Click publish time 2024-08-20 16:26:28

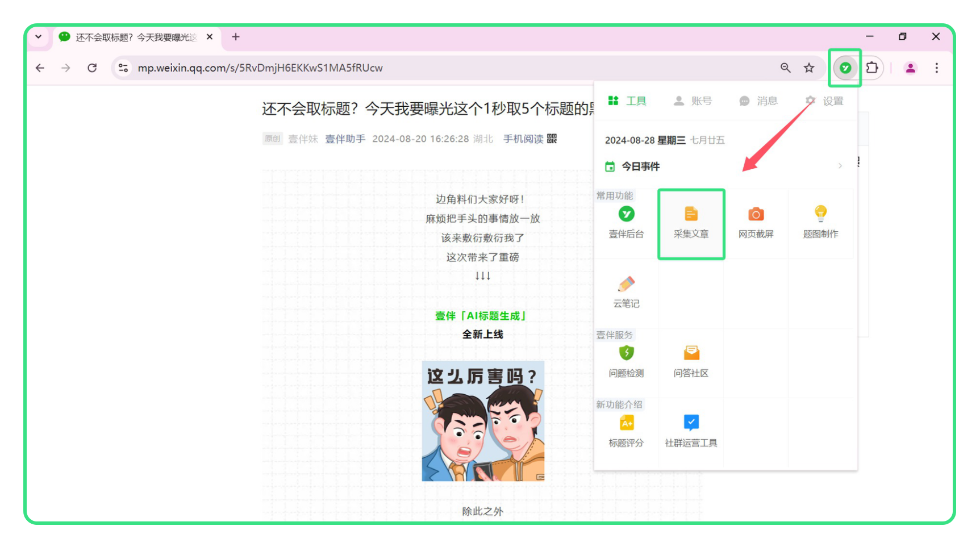(x=420, y=139)
